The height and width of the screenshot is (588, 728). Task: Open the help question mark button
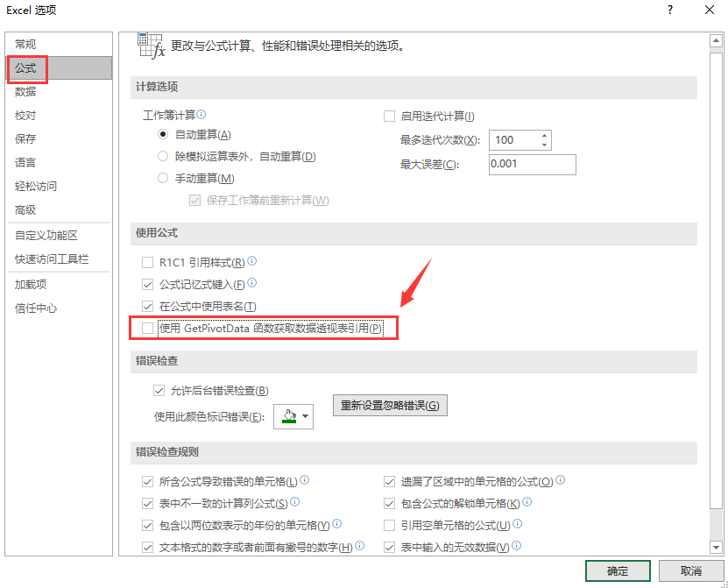pyautogui.click(x=670, y=11)
